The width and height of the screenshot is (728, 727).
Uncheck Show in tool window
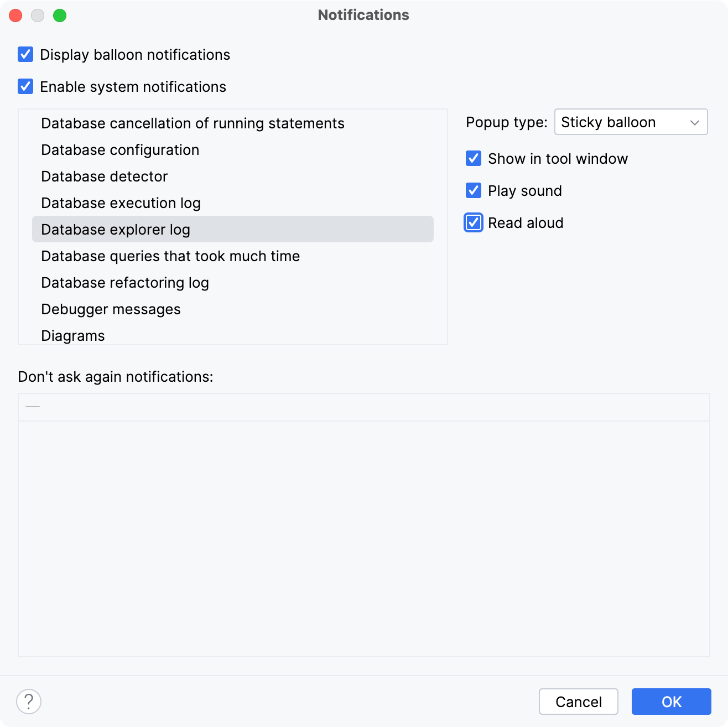[x=474, y=159]
